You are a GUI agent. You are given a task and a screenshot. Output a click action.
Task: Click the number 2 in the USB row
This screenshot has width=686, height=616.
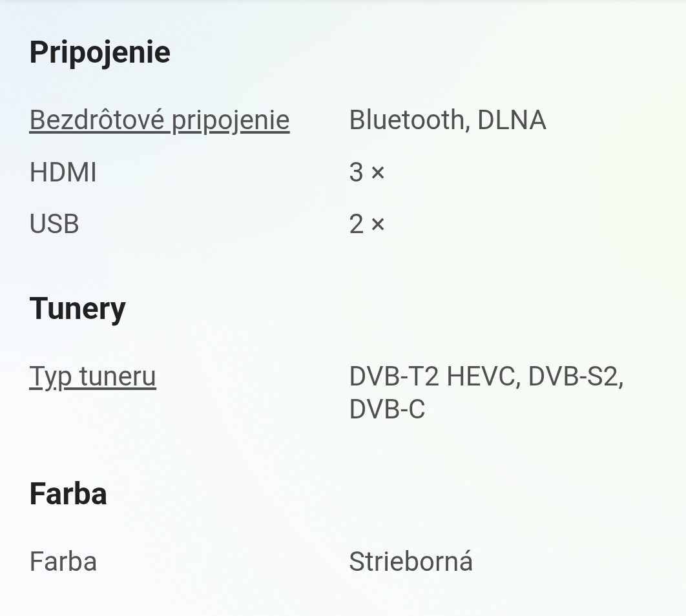tap(356, 224)
